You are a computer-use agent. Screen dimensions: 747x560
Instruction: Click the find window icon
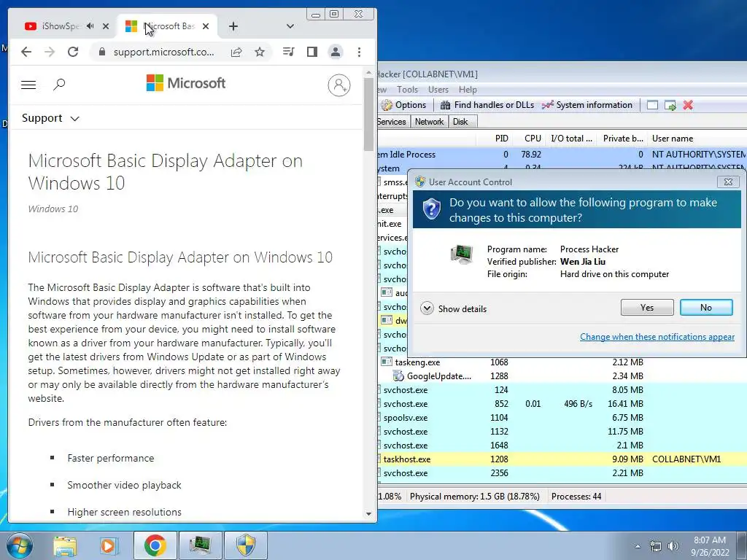click(x=652, y=105)
